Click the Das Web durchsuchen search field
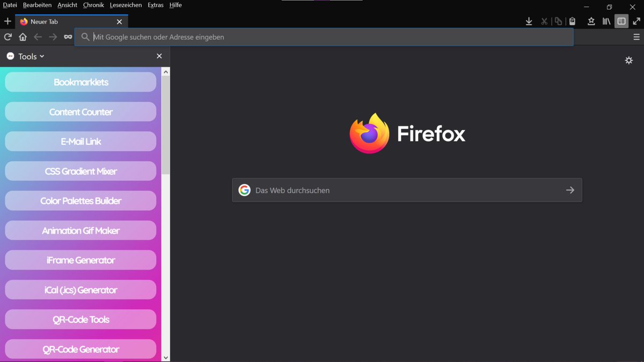This screenshot has width=644, height=362. [x=407, y=190]
